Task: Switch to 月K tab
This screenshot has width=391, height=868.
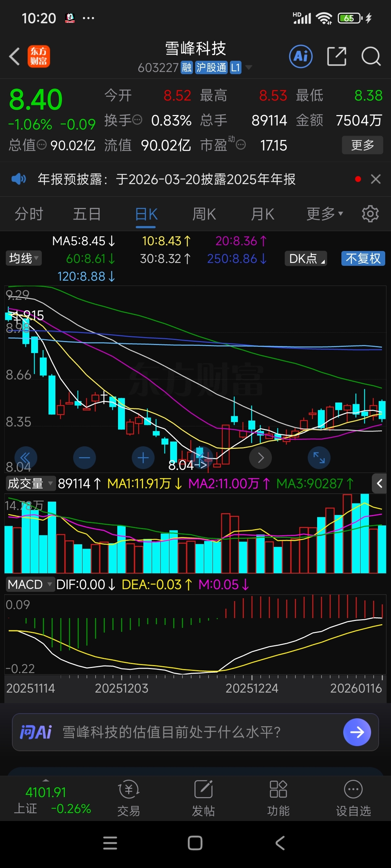Action: (x=262, y=214)
